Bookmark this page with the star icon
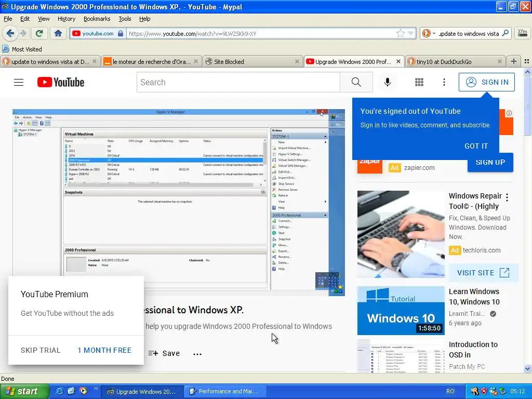The image size is (532, 399). (x=401, y=33)
